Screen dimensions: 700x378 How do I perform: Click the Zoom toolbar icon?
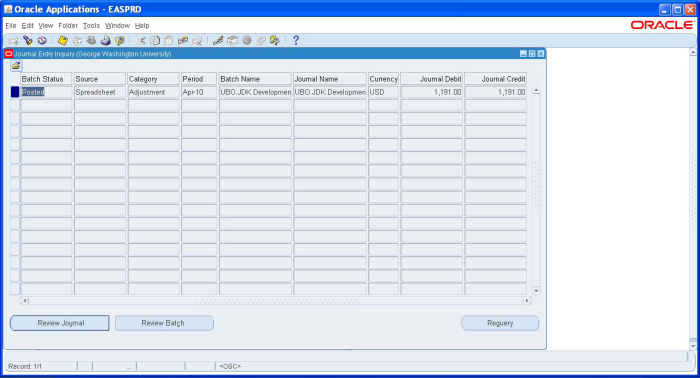tap(232, 41)
